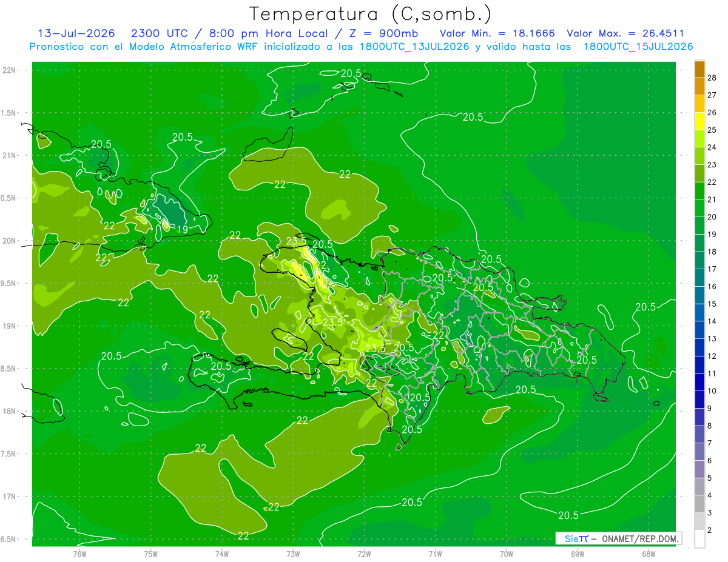Click the legend number "10"
Viewport: 728px width, 562px height.
click(712, 391)
